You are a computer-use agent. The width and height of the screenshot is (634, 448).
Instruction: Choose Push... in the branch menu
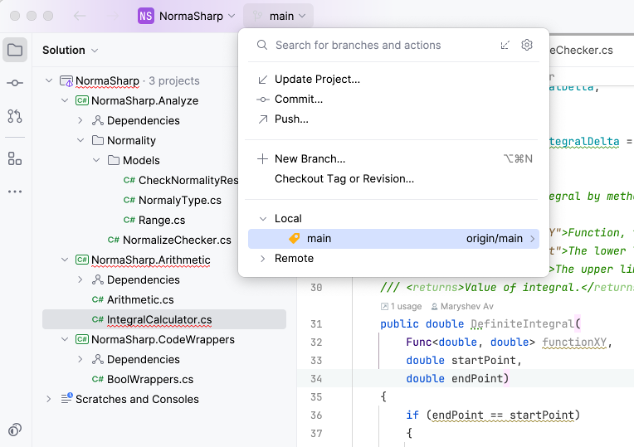(291, 119)
